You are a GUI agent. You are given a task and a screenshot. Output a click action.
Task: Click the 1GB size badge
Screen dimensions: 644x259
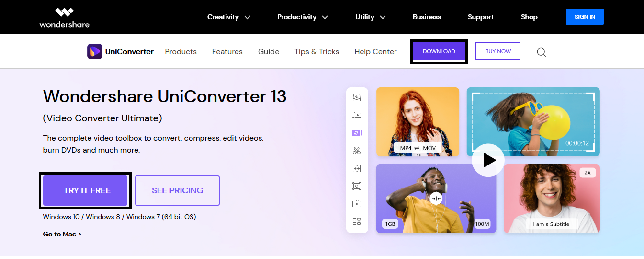pyautogui.click(x=389, y=224)
